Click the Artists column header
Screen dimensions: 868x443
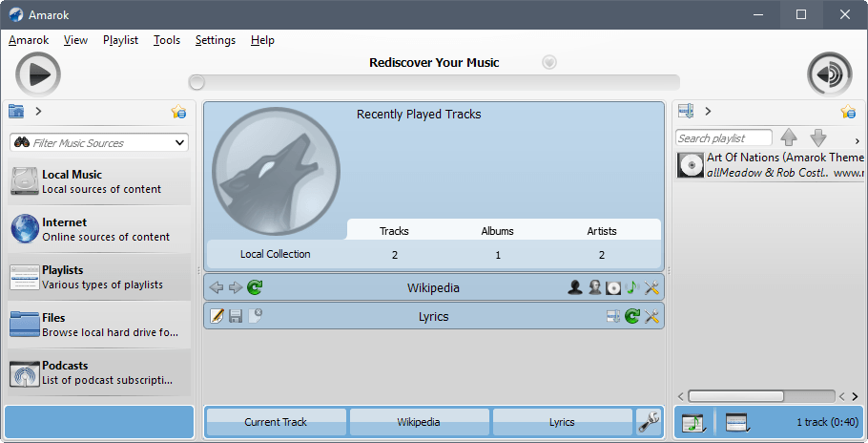pyautogui.click(x=602, y=231)
